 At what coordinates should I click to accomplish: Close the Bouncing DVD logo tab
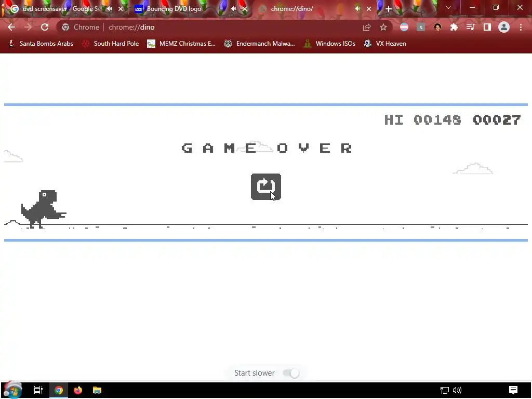tap(245, 9)
